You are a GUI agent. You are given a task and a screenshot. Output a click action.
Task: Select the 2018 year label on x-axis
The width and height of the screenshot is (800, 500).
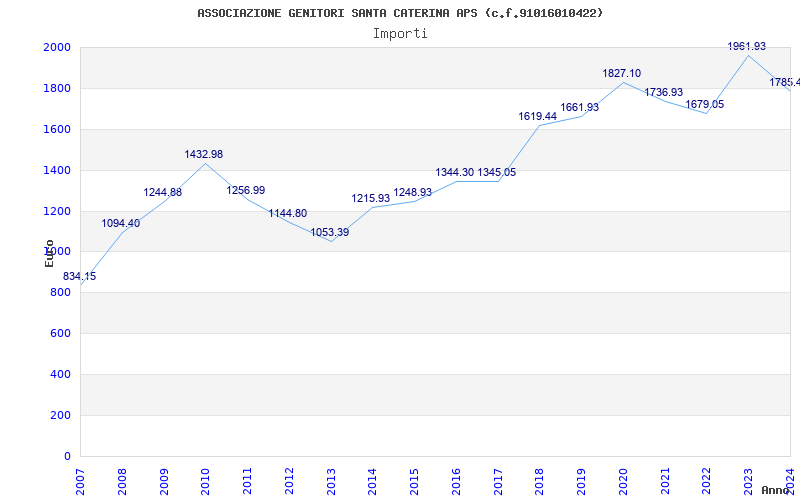539,479
